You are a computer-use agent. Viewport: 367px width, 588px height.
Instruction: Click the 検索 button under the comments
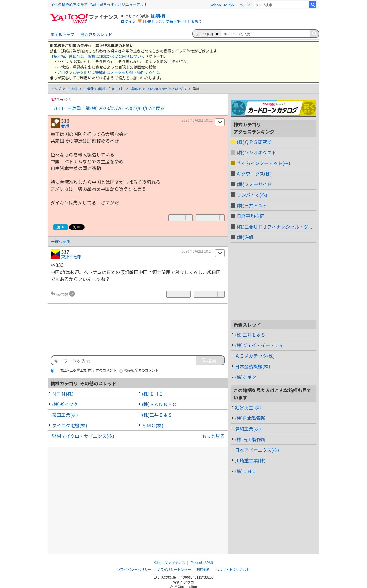pos(210,361)
